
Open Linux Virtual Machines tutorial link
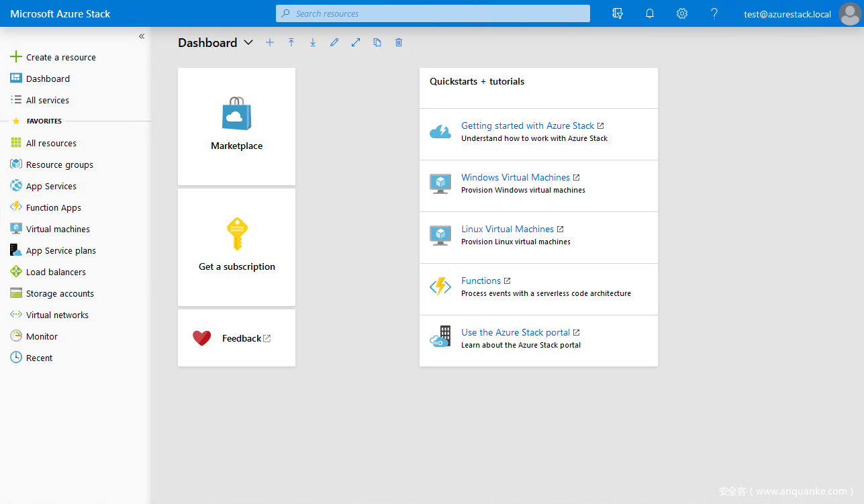coord(508,229)
